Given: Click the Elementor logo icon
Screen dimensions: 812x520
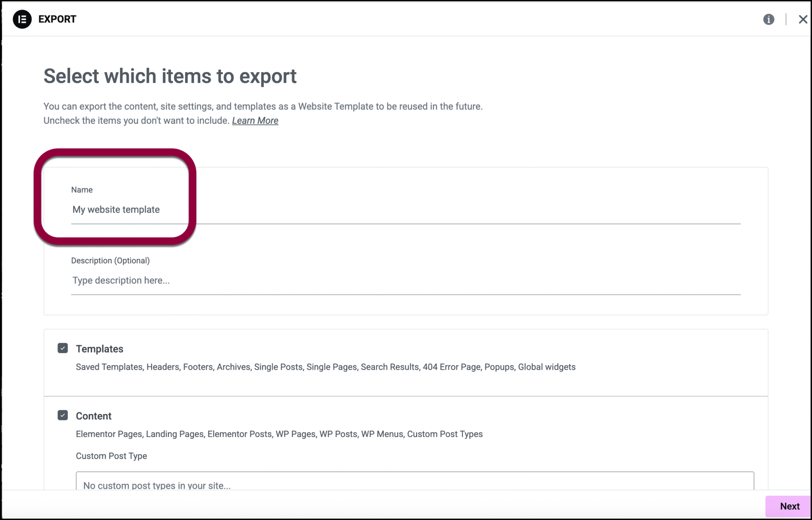Looking at the screenshot, I should 22,19.
